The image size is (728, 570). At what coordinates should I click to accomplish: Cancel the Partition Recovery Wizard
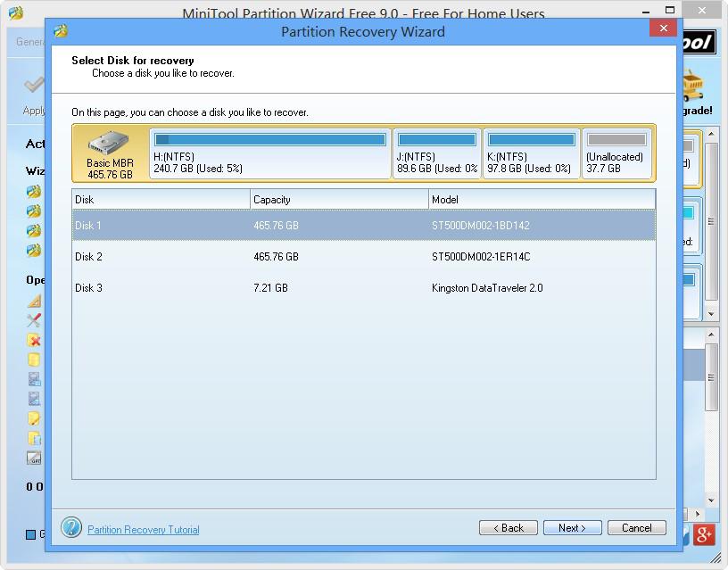point(636,528)
